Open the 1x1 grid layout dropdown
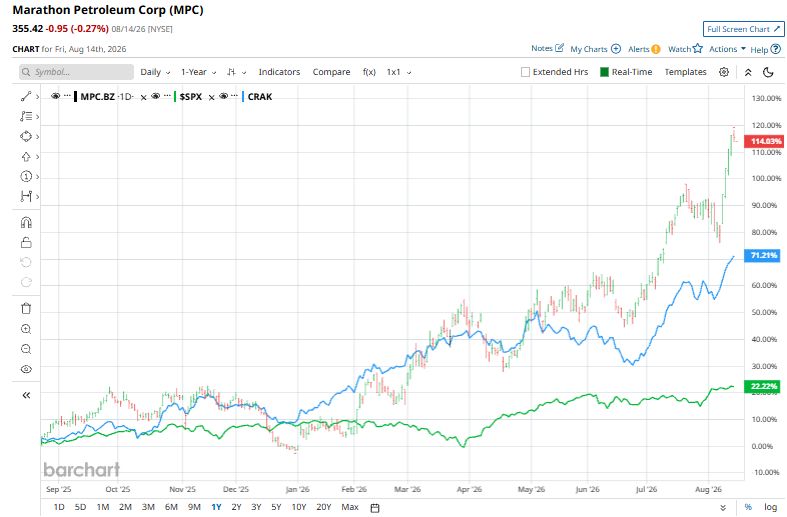 click(x=399, y=72)
